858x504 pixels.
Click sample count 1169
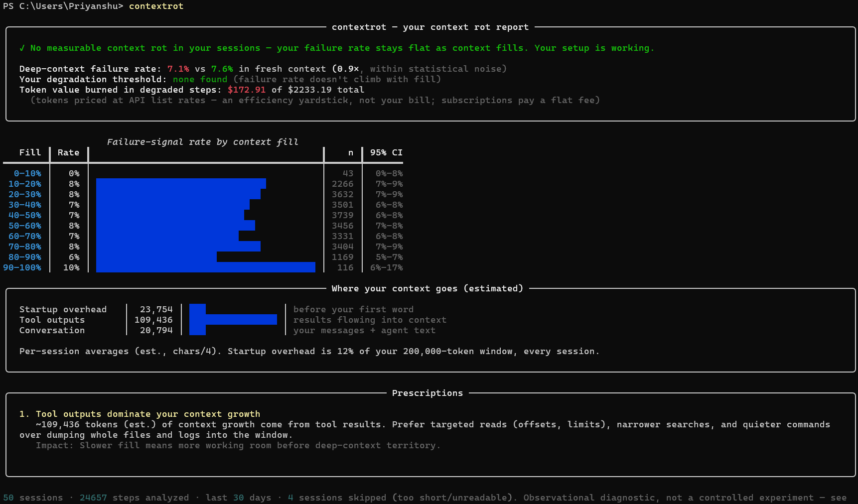click(x=343, y=257)
